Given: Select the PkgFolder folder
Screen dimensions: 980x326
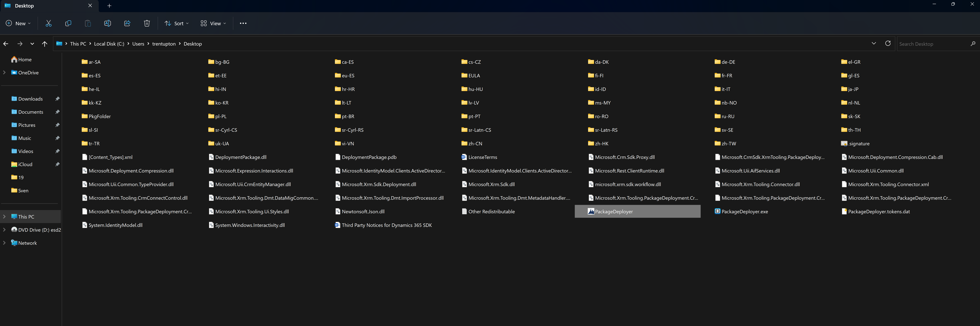Looking at the screenshot, I should [x=96, y=116].
